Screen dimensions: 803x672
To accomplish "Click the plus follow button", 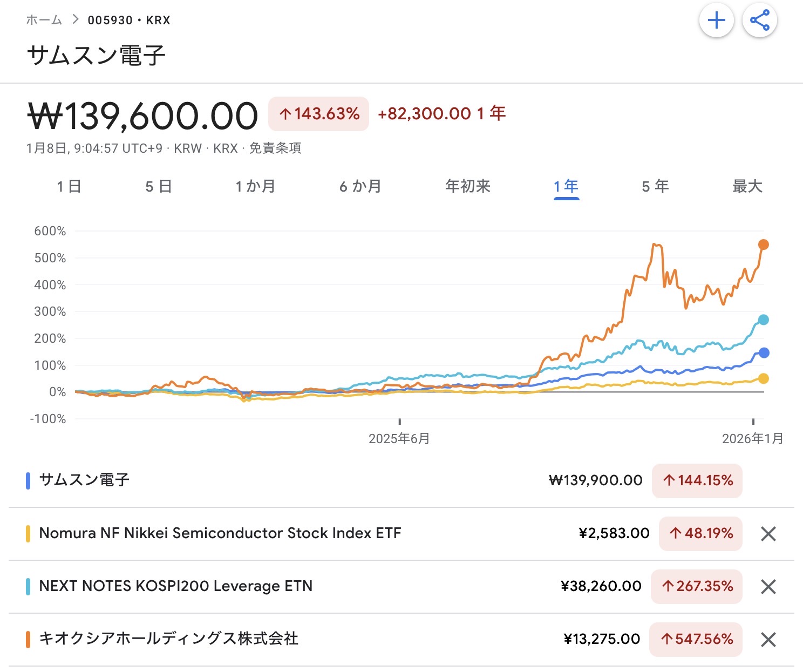I will click(716, 21).
